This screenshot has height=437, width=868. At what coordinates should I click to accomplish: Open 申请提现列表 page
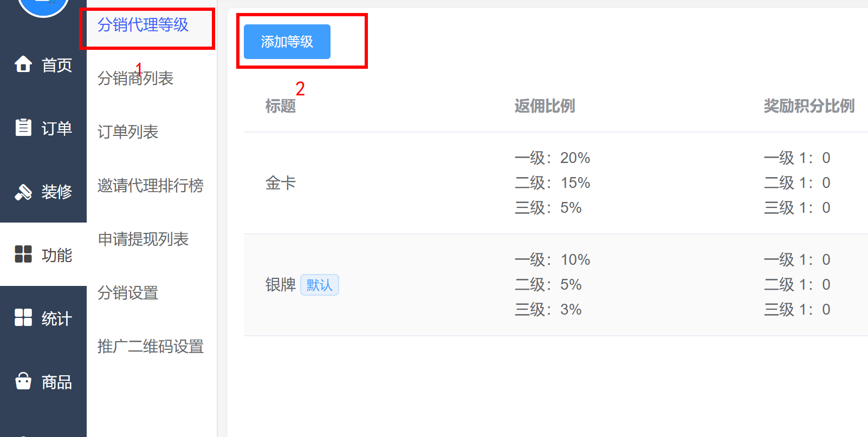(143, 239)
